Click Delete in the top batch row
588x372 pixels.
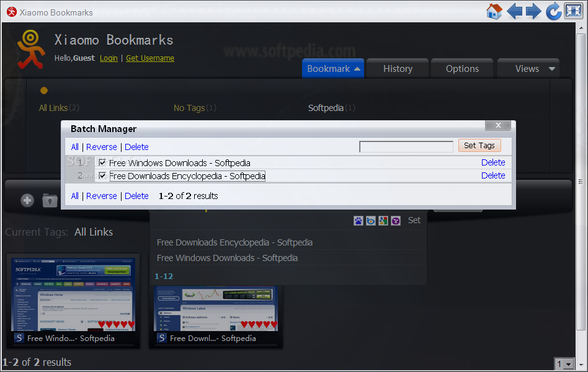(136, 147)
